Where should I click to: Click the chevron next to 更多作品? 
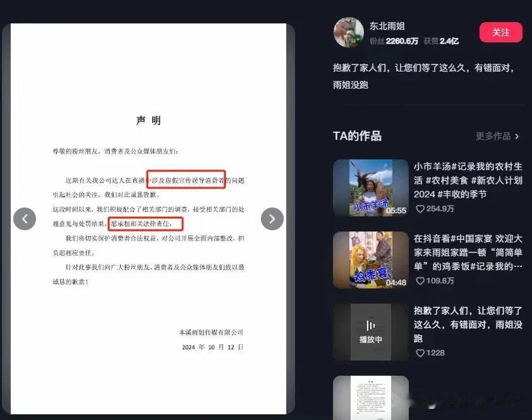point(517,137)
